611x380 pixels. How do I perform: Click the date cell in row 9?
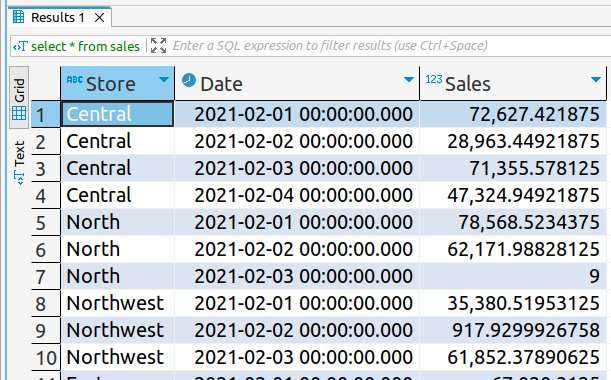click(x=297, y=331)
